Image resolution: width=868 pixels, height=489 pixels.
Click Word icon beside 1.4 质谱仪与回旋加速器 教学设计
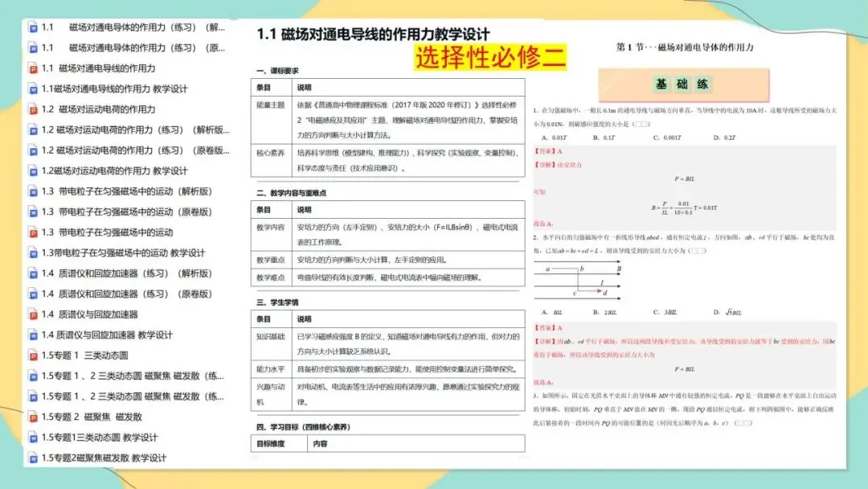coord(33,335)
